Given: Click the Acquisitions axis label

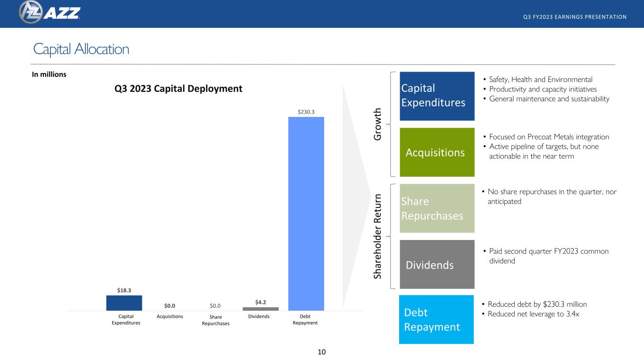Looking at the screenshot, I should pos(169,316).
